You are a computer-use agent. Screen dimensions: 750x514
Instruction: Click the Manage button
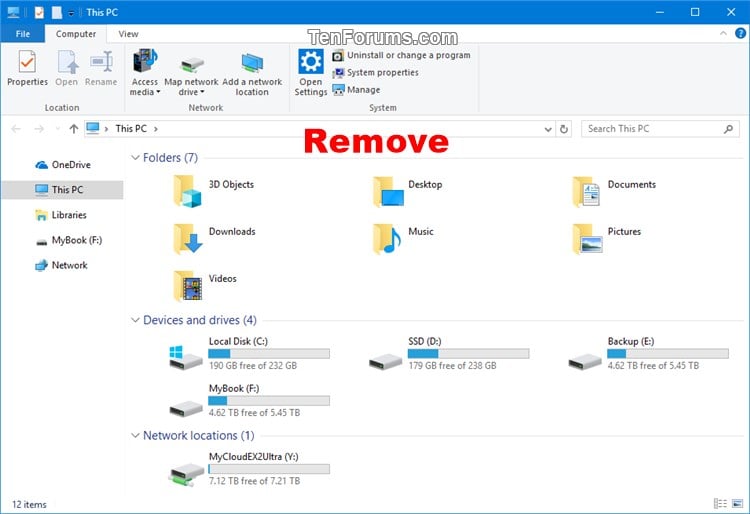click(x=356, y=90)
